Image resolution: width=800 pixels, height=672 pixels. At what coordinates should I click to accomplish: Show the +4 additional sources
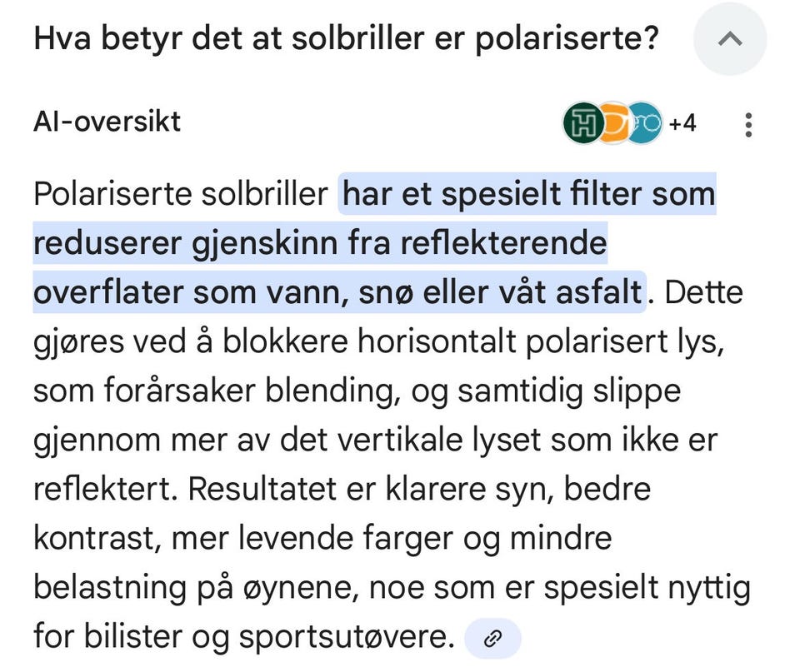682,123
